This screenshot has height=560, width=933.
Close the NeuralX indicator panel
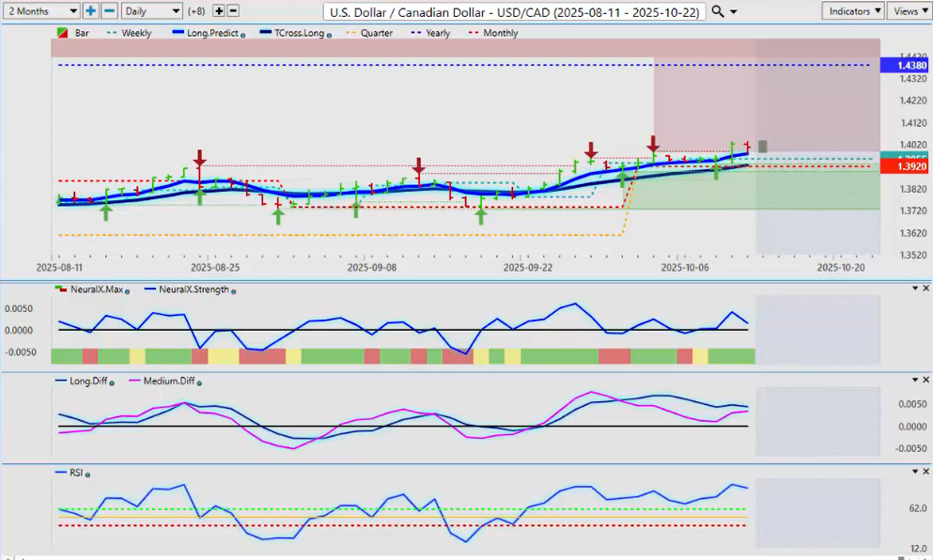point(926,288)
